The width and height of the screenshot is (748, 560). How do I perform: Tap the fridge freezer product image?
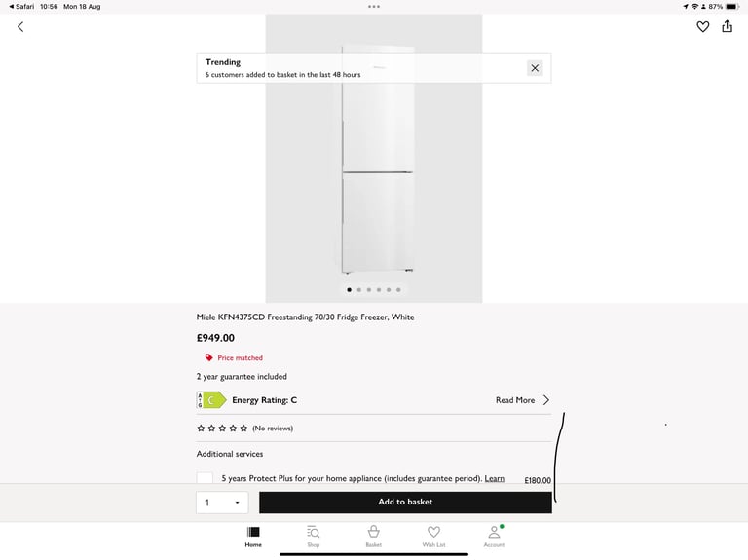pos(374,159)
